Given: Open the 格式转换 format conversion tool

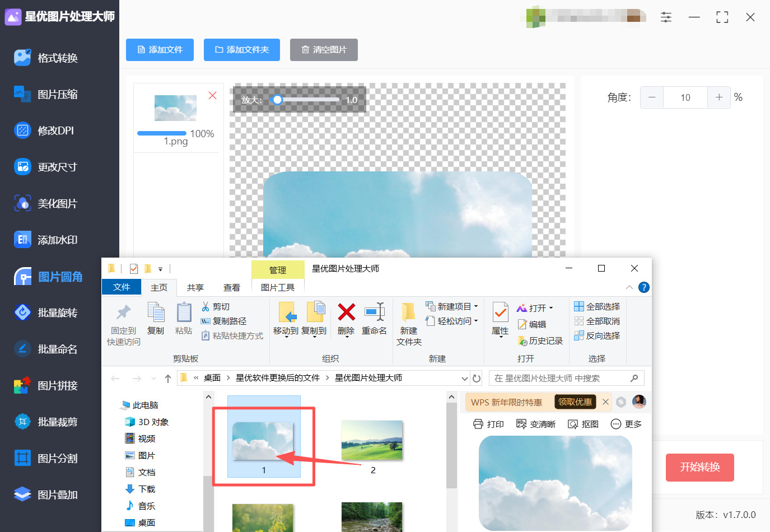Looking at the screenshot, I should click(46, 58).
